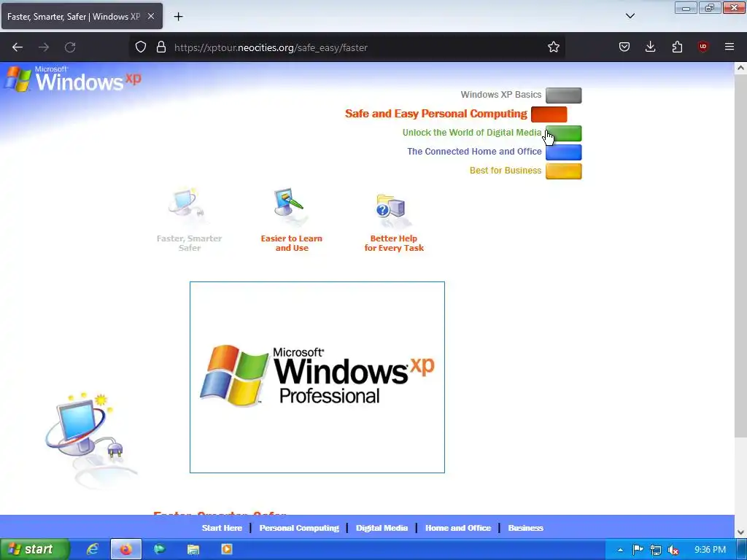Open the Windows XP Basics section
The width and height of the screenshot is (747, 560).
(500, 95)
